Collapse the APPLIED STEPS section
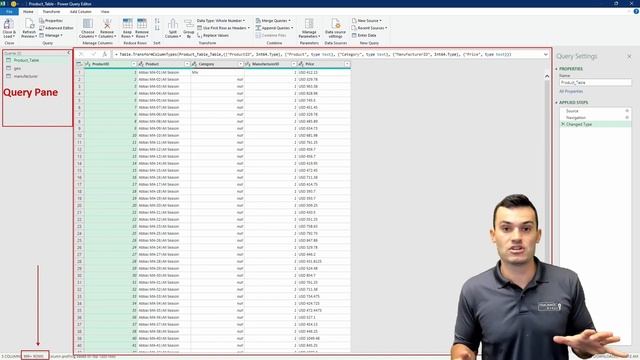 [x=556, y=102]
